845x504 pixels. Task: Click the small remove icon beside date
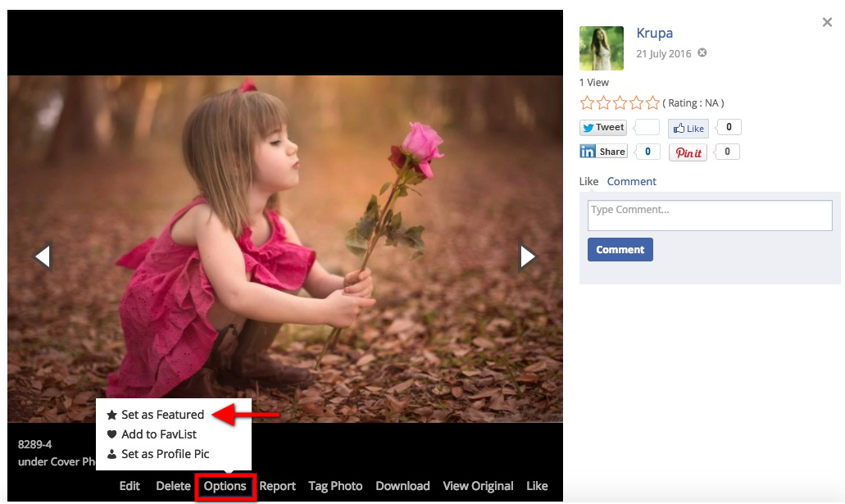coord(702,53)
